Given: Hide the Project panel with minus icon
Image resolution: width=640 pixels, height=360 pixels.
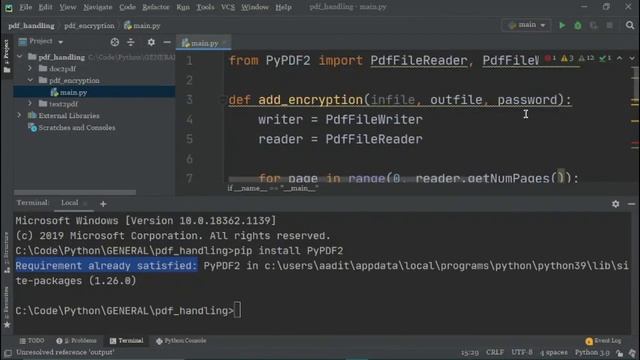Looking at the screenshot, I should pyautogui.click(x=167, y=42).
